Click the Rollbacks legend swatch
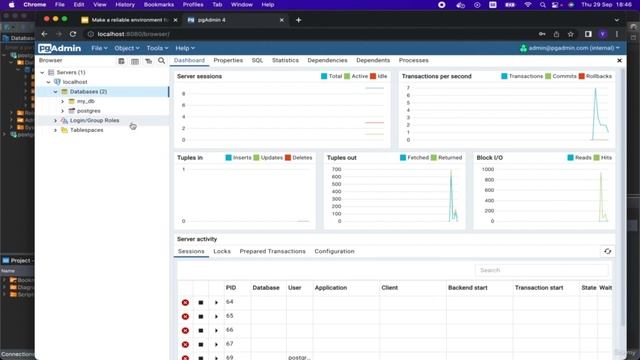The width and height of the screenshot is (640, 360). (x=582, y=76)
